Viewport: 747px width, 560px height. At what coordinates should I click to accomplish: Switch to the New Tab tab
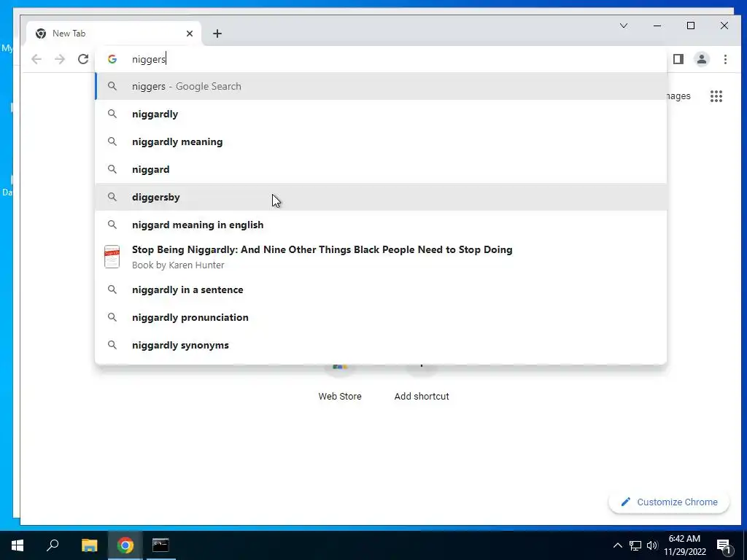coord(115,34)
